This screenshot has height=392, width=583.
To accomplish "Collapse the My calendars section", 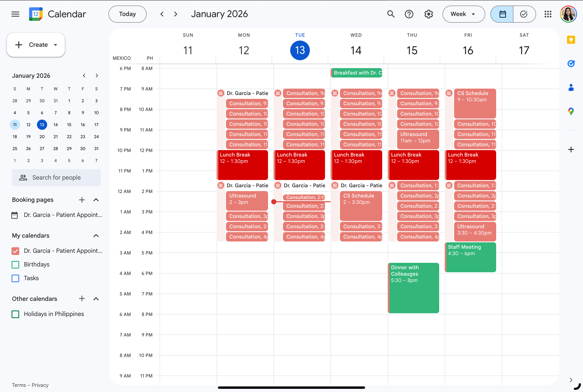I will coord(96,235).
